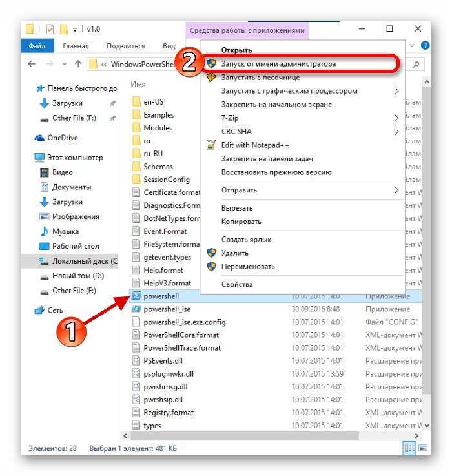The width and height of the screenshot is (452, 476).
Task: Click the shield icon beside Удалить
Action: (211, 253)
